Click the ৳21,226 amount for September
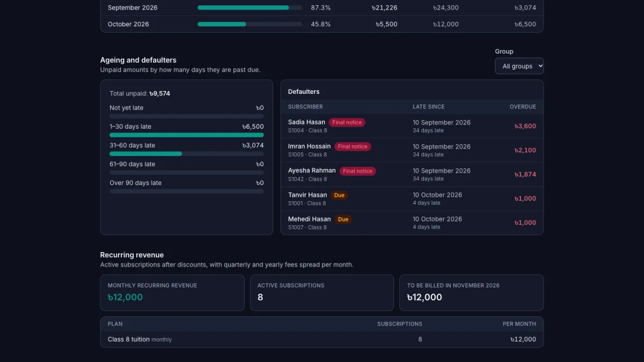 384,8
